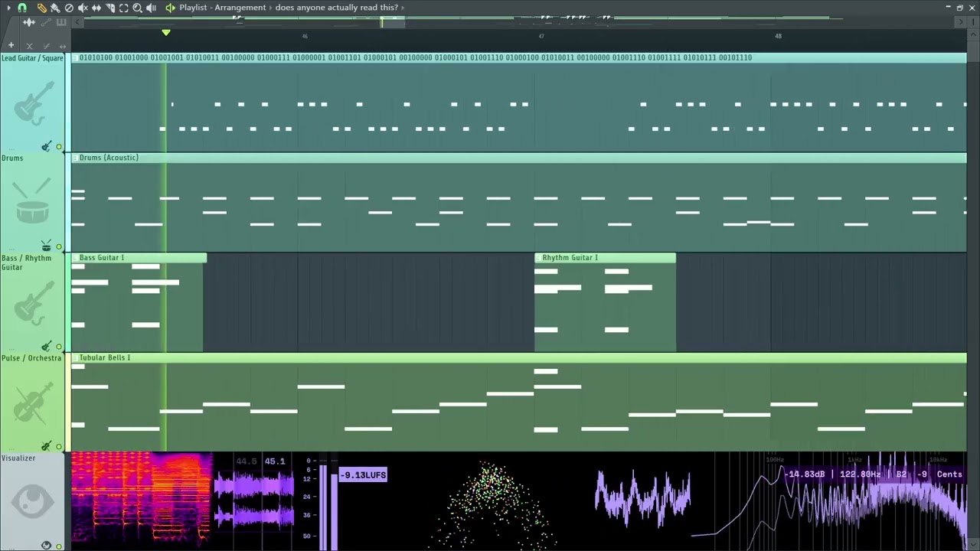Click the spectrogram display in the visualizer
Viewport: 980px width, 551px height.
click(141, 500)
